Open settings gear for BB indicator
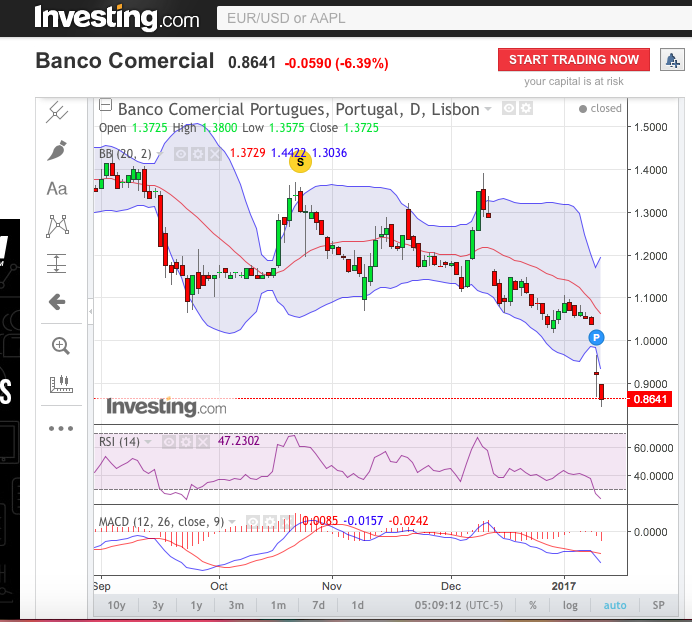This screenshot has width=692, height=622. point(198,154)
